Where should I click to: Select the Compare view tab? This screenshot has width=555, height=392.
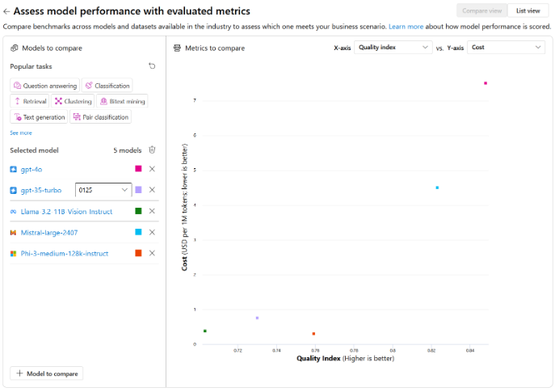coord(482,11)
